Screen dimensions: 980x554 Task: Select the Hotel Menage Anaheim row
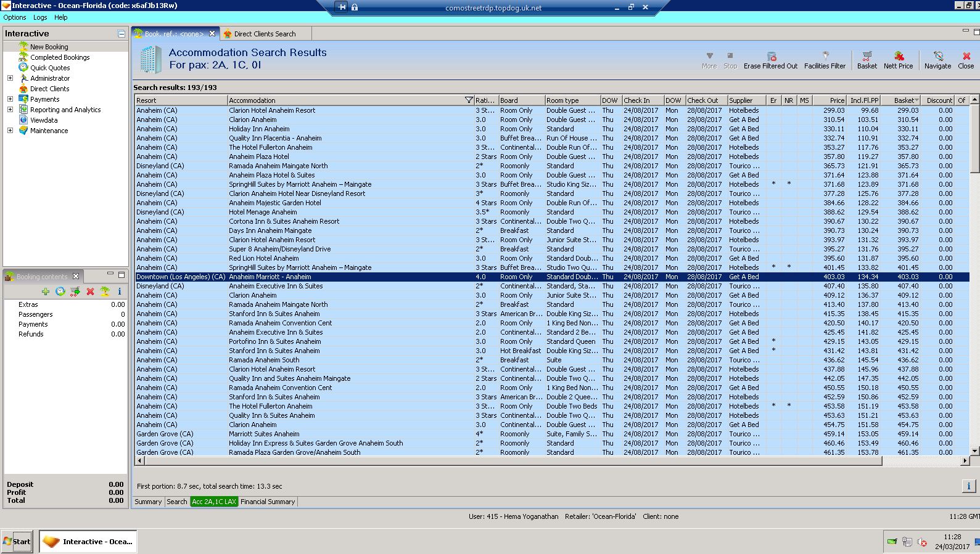pyautogui.click(x=552, y=212)
